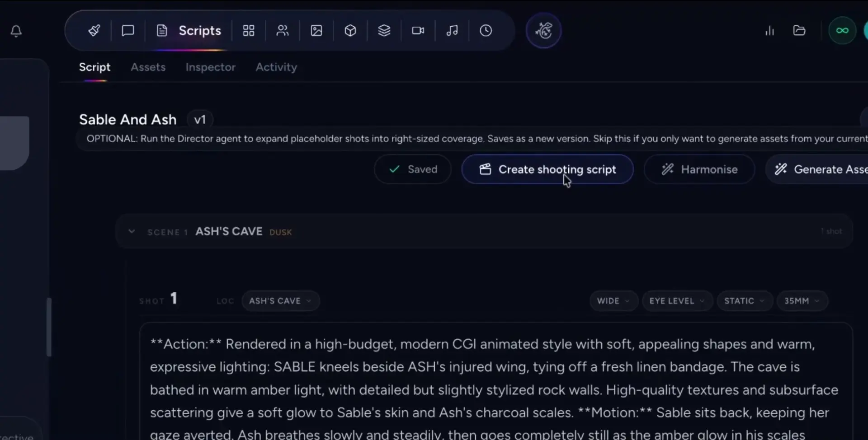Open the music note icon
This screenshot has width=868, height=440.
pyautogui.click(x=452, y=31)
